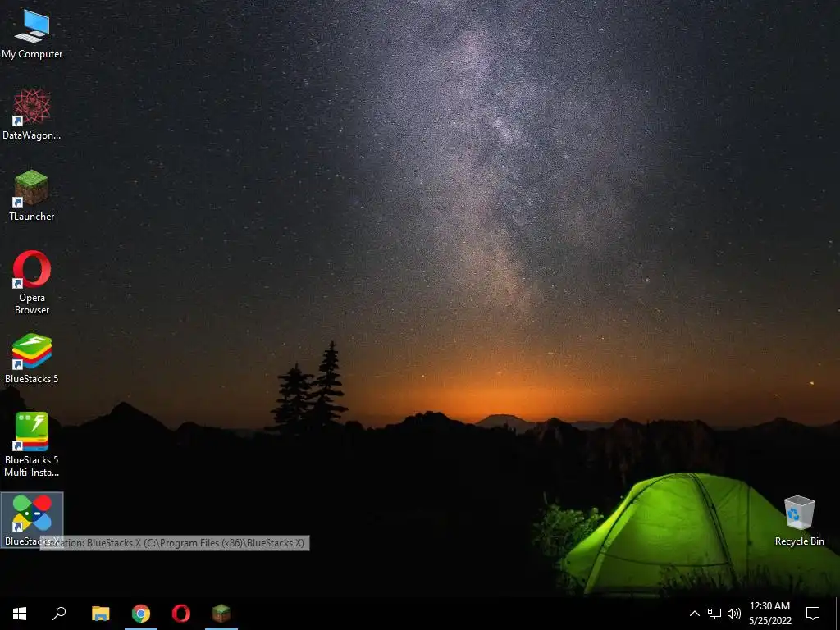This screenshot has width=840, height=630.
Task: Select the DataWagon desktop shortcut
Action: point(32,115)
